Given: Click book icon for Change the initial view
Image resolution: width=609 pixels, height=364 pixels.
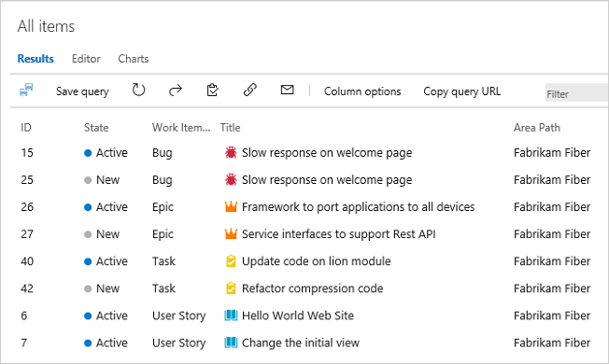Looking at the screenshot, I should 231,343.
